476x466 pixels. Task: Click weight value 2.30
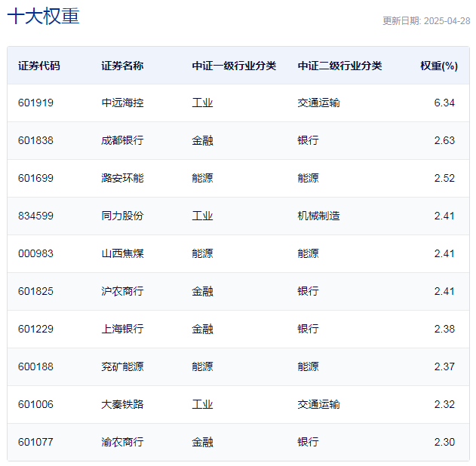pyautogui.click(x=444, y=442)
